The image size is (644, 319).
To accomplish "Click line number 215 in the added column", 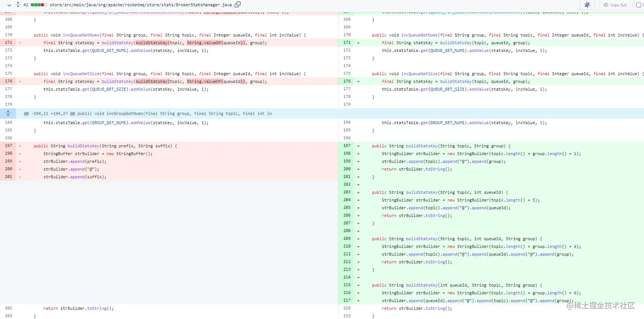I will point(347,285).
